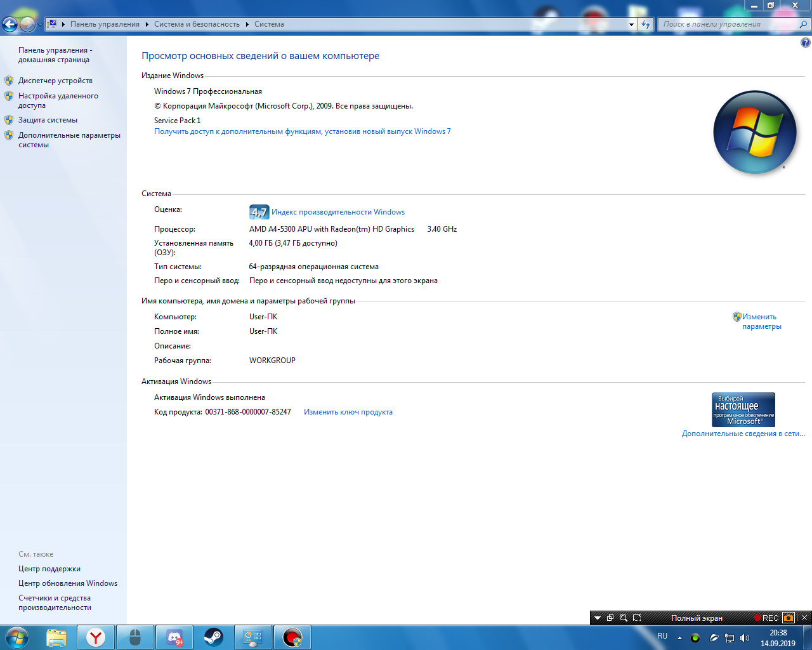Open address bar history dropdown

tap(631, 25)
